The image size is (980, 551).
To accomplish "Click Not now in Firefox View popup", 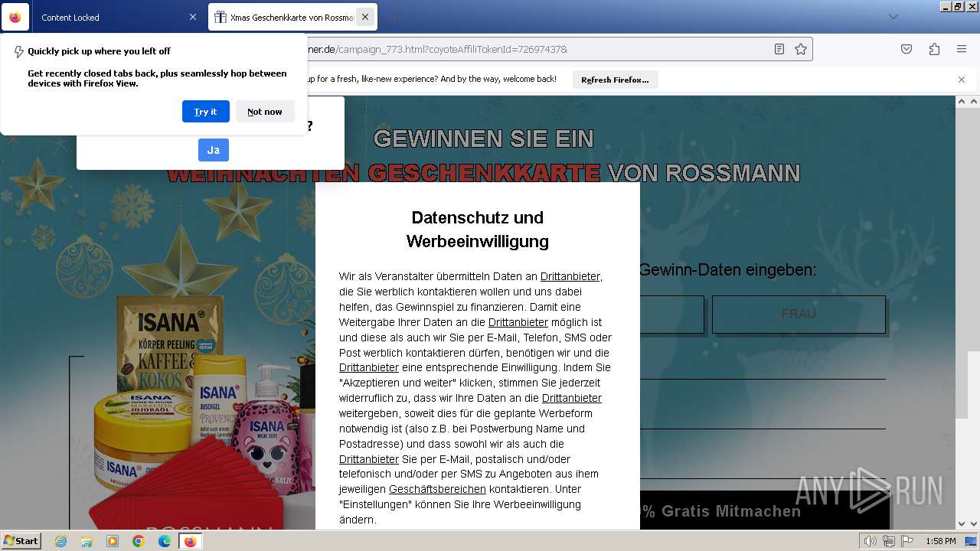I will tap(265, 112).
